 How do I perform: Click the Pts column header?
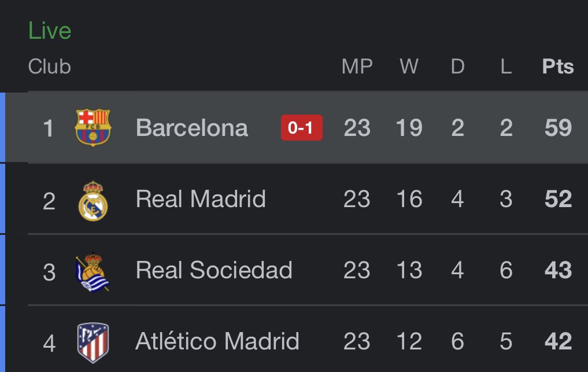click(x=558, y=67)
